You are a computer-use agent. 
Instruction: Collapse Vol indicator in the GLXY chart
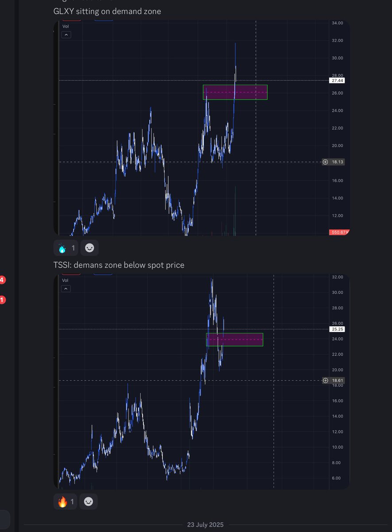(x=66, y=35)
